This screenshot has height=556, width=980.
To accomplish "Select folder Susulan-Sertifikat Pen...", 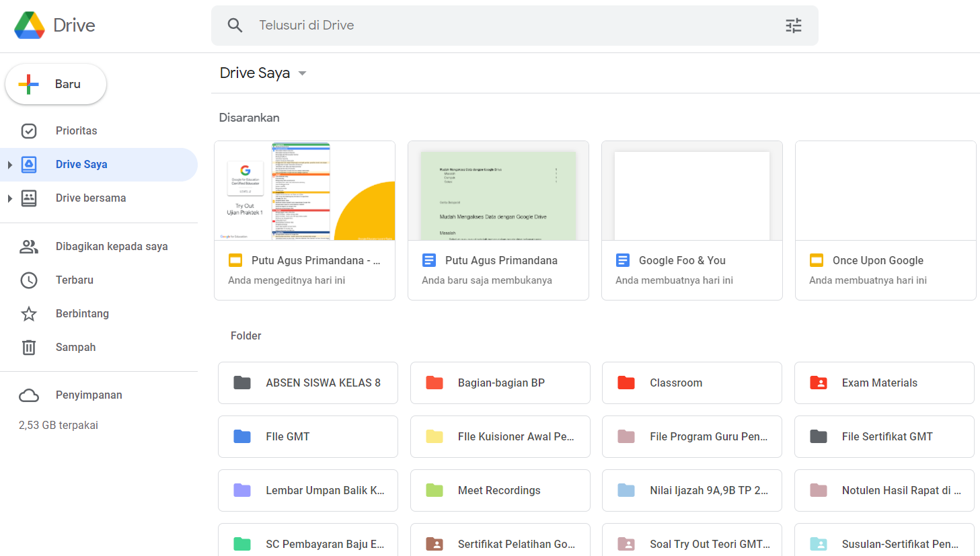I will tap(884, 540).
